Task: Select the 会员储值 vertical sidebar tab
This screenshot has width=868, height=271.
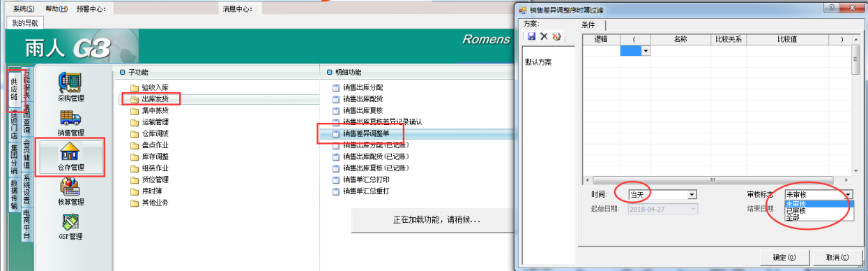Action: [x=26, y=154]
